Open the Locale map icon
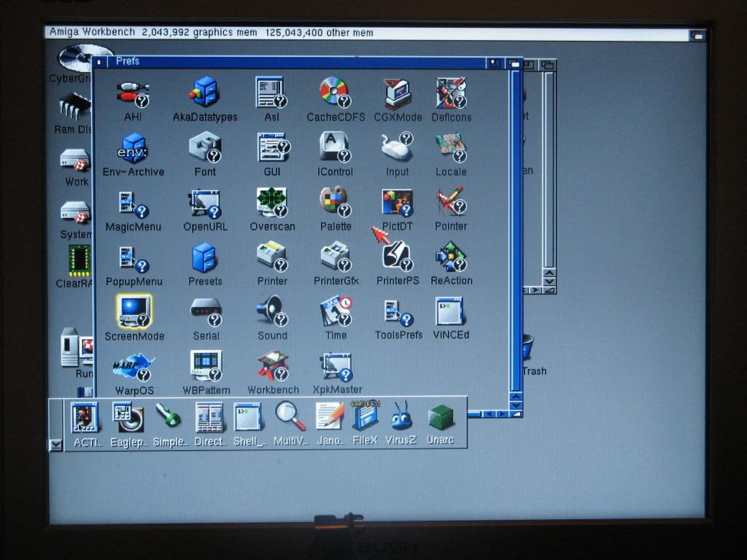The height and width of the screenshot is (560, 747). pos(450,148)
